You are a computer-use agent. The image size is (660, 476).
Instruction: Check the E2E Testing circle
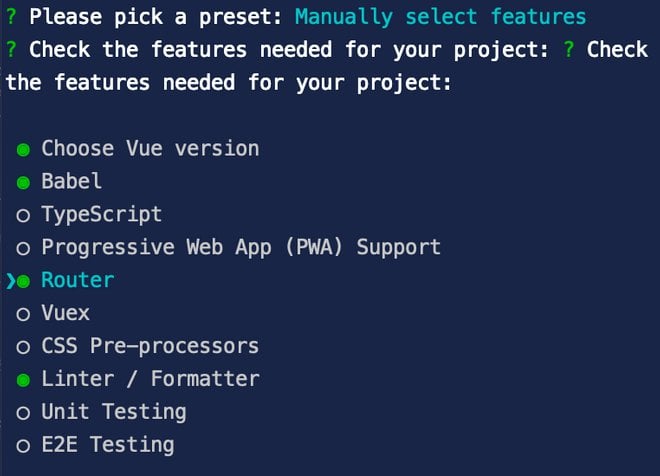[23, 446]
